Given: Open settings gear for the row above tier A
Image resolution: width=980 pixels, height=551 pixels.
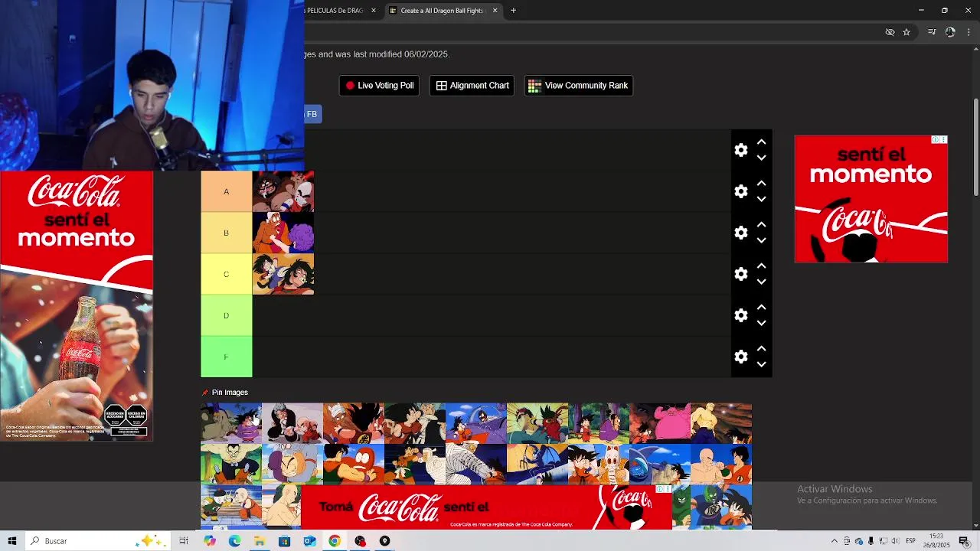Looking at the screenshot, I should (x=740, y=150).
